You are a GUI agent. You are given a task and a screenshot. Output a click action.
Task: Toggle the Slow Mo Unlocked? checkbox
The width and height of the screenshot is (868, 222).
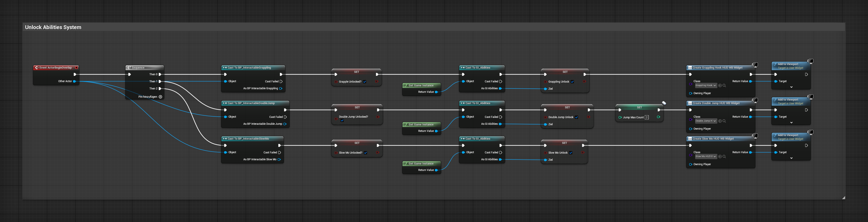[x=365, y=153]
